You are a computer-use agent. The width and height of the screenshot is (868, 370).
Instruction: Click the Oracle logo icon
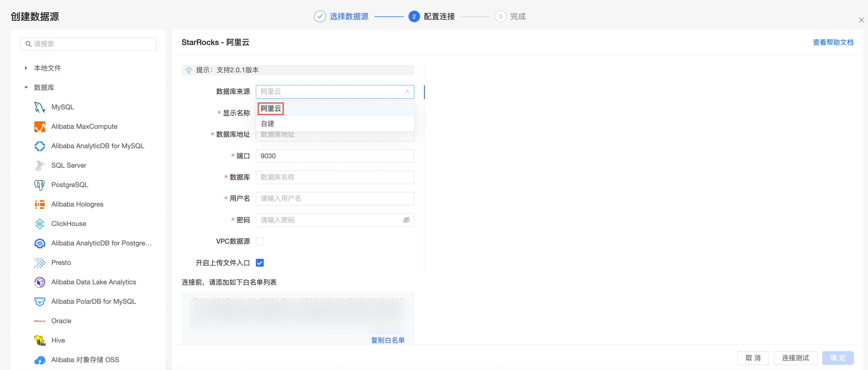(40, 321)
